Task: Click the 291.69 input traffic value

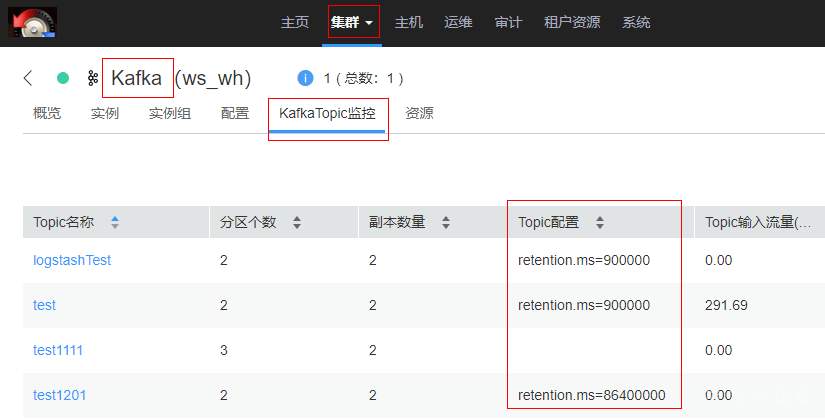Action: pyautogui.click(x=726, y=305)
